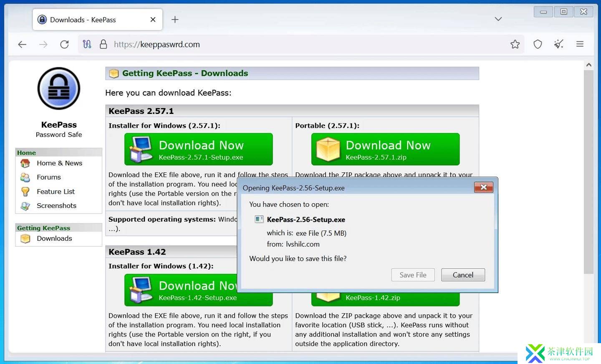The width and height of the screenshot is (601, 364).
Task: Click the forward navigation arrow
Action: pos(43,44)
